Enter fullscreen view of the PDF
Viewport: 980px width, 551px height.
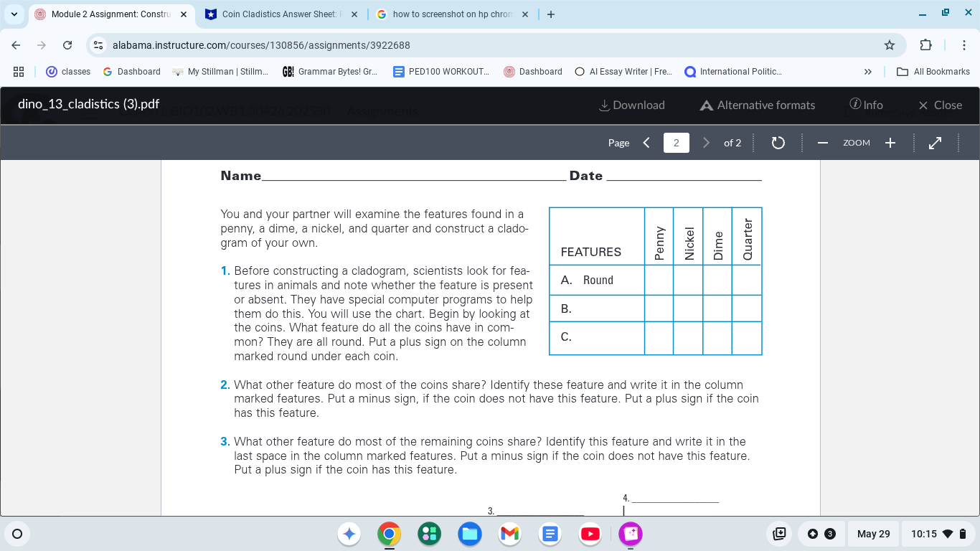tap(935, 143)
